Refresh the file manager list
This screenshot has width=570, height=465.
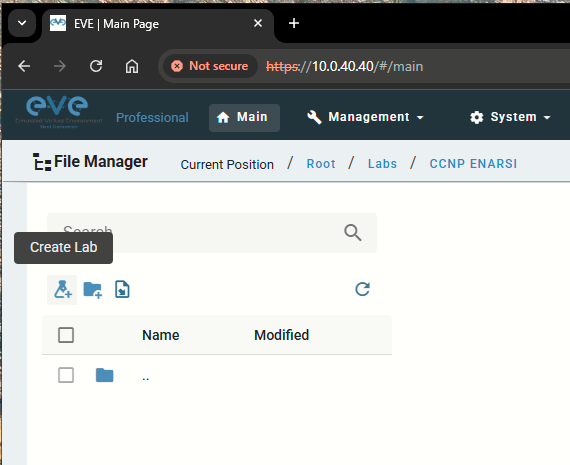point(362,289)
